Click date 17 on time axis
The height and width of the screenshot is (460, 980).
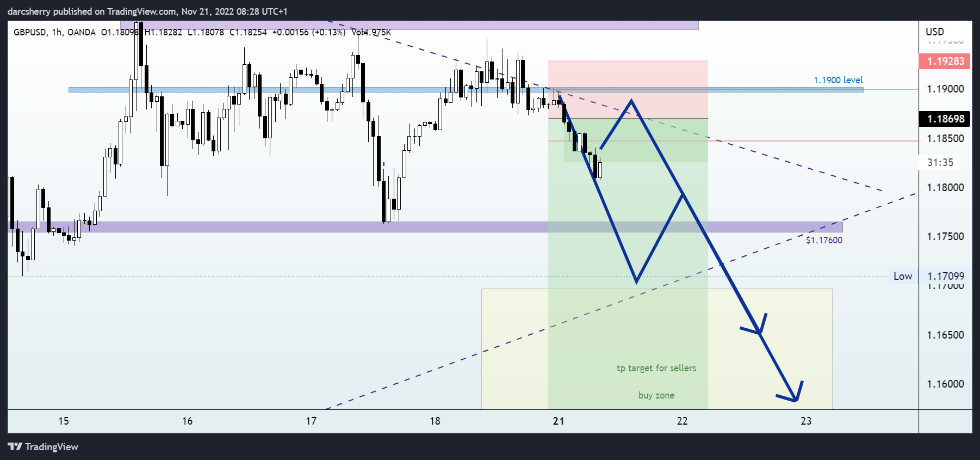(x=311, y=421)
